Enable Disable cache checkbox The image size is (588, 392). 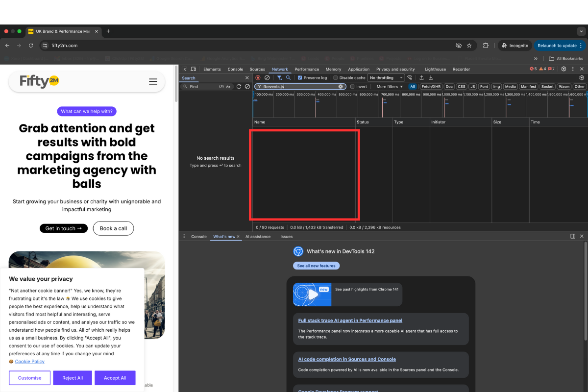pyautogui.click(x=336, y=77)
